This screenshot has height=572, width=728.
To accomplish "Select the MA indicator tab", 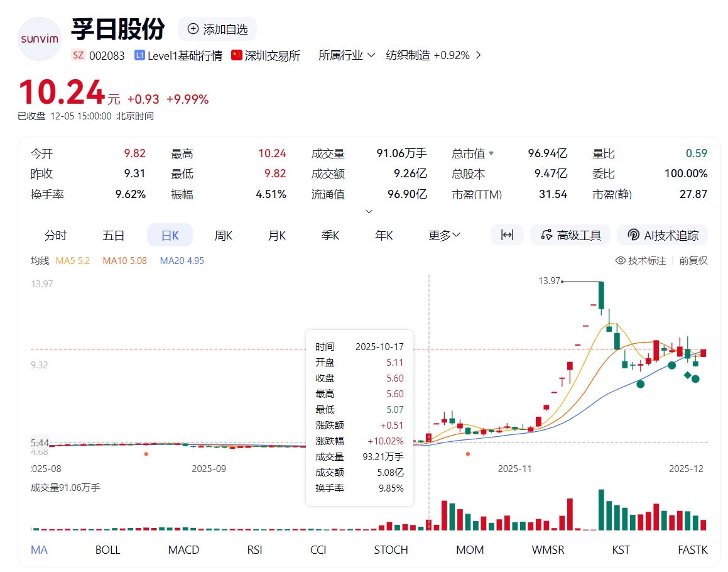I will point(39,550).
